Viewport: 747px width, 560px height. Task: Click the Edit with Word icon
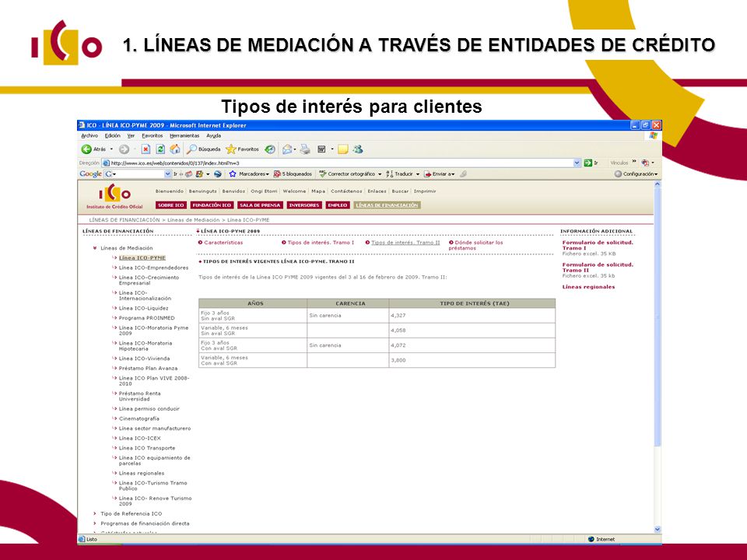321,149
